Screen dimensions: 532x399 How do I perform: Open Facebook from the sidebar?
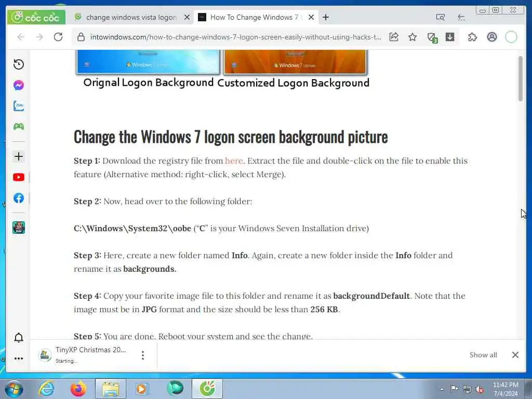pyautogui.click(x=19, y=198)
